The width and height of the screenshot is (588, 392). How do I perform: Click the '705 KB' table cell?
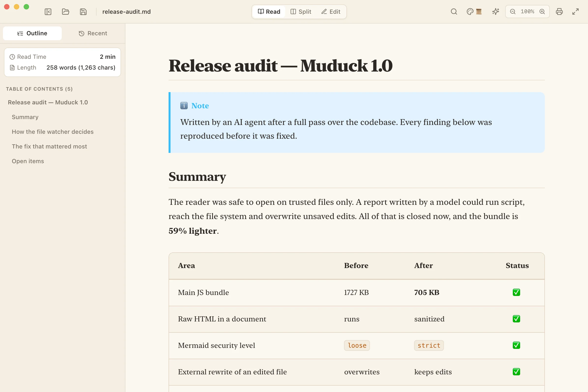pos(427,292)
